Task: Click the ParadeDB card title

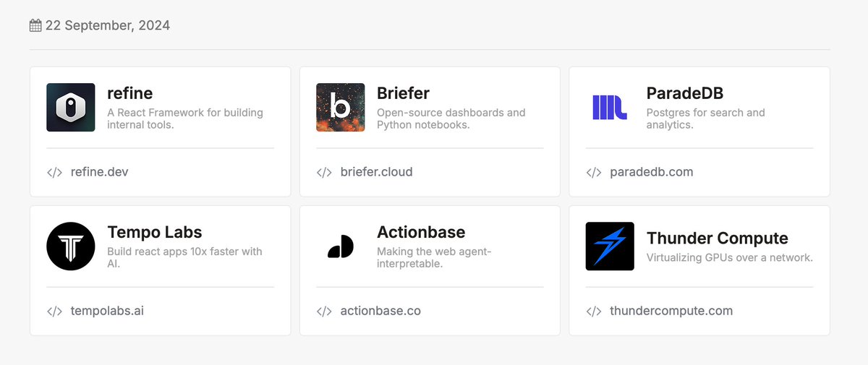Action: [x=685, y=93]
